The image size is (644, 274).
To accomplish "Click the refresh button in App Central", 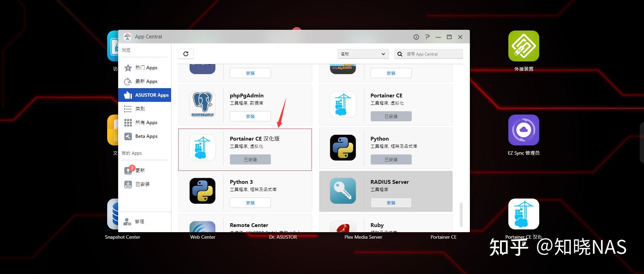I will (x=186, y=54).
